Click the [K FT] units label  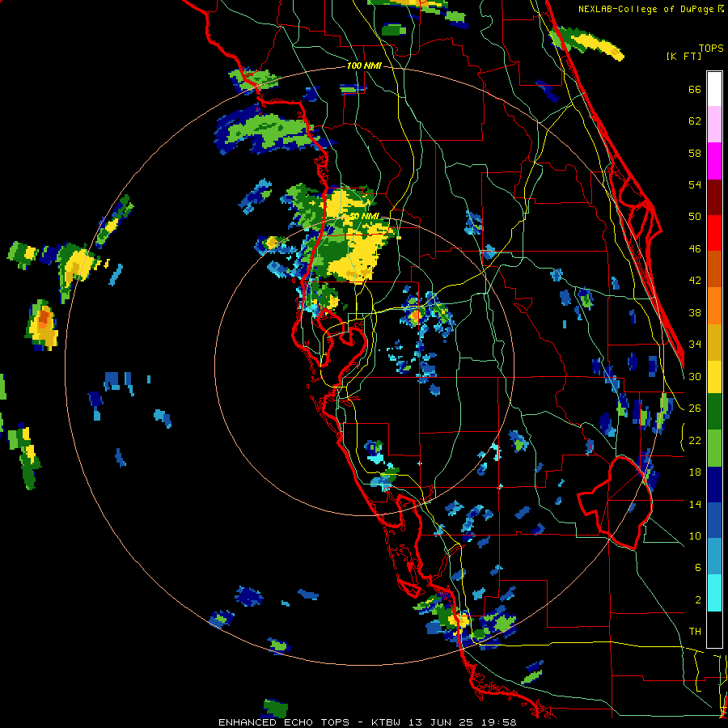(684, 56)
